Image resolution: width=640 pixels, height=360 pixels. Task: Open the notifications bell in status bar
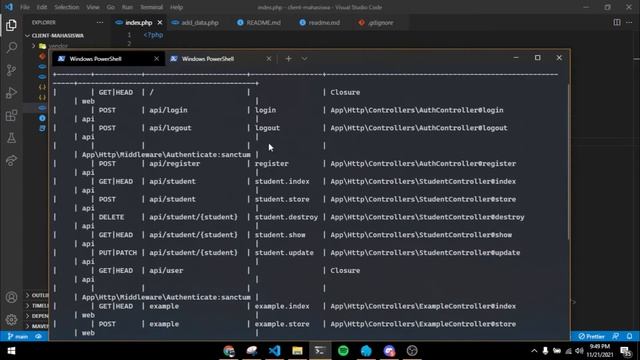tap(629, 336)
